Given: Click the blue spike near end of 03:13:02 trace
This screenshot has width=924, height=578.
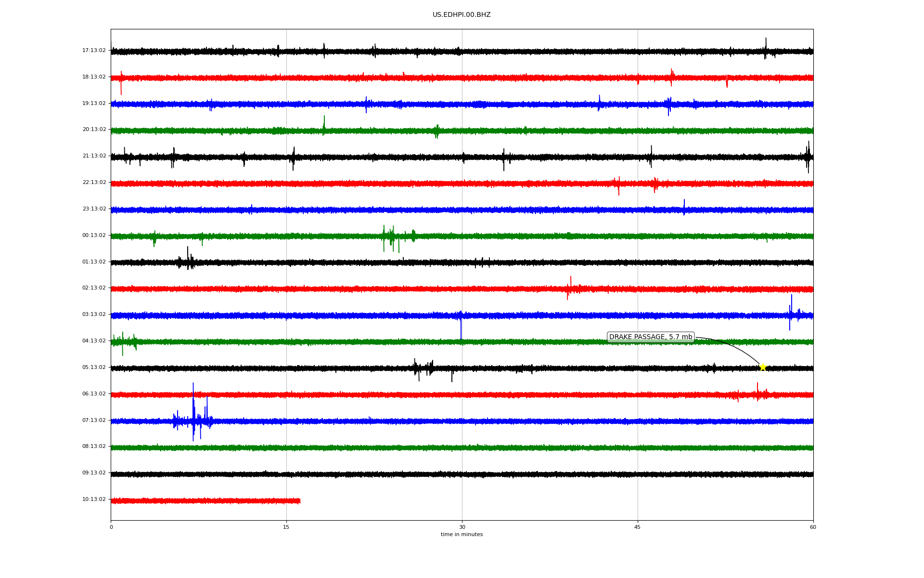Looking at the screenshot, I should point(791,312).
